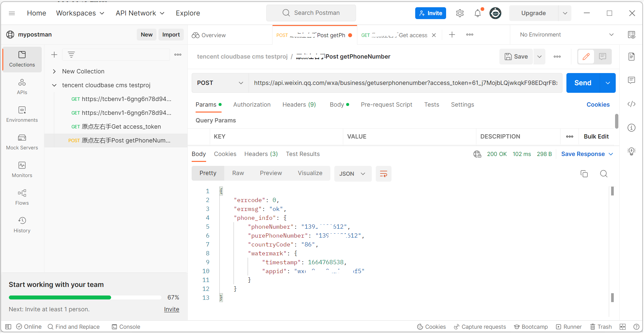
Task: Open the No Environment selector
Action: [x=567, y=35]
